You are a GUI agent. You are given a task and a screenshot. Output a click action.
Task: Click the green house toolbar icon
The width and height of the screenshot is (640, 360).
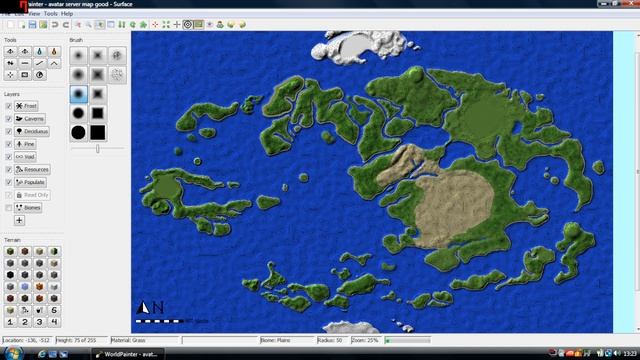click(143, 24)
